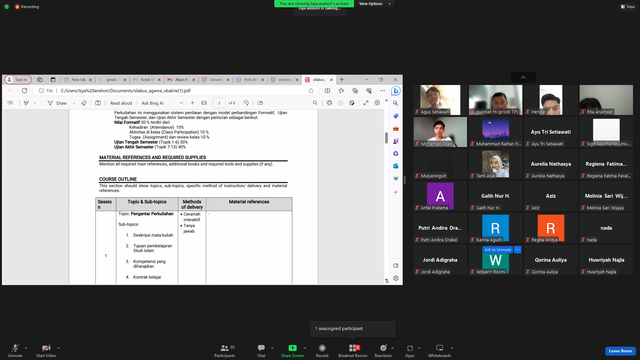Screen dimensions: 640x360
Task: Add Edge sidebar app with plus
Action: click(395, 192)
